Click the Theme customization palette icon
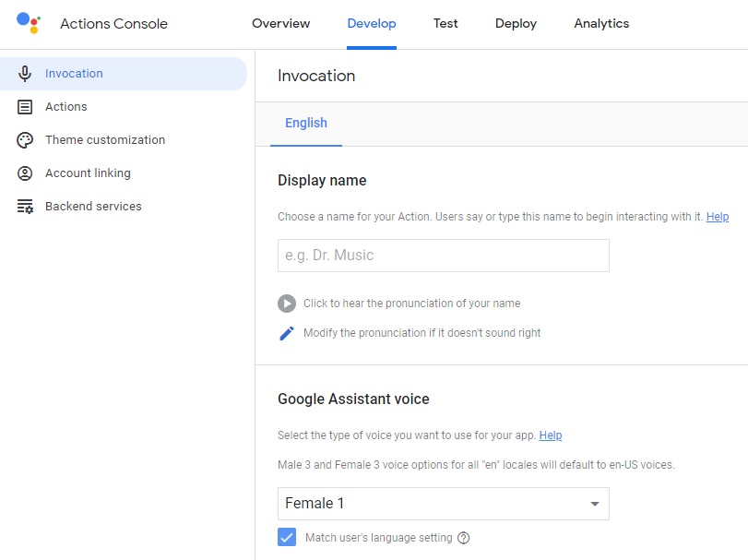The image size is (748, 560). [25, 140]
